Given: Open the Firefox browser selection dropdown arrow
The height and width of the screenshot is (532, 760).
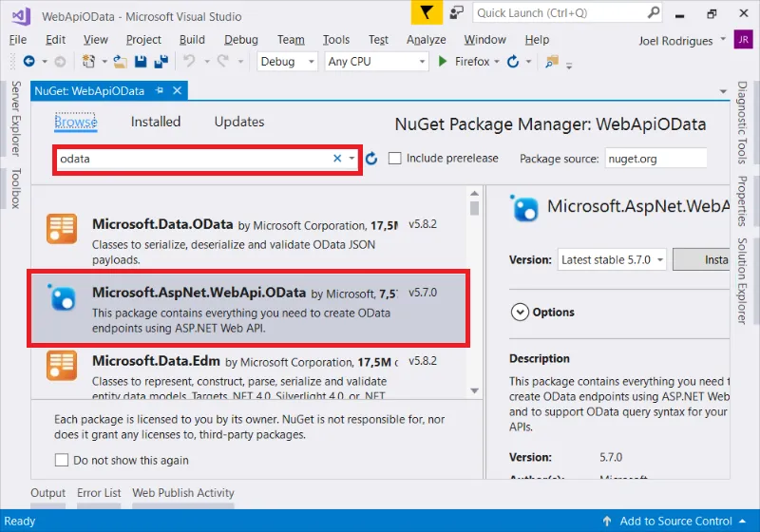Looking at the screenshot, I should coord(496,62).
